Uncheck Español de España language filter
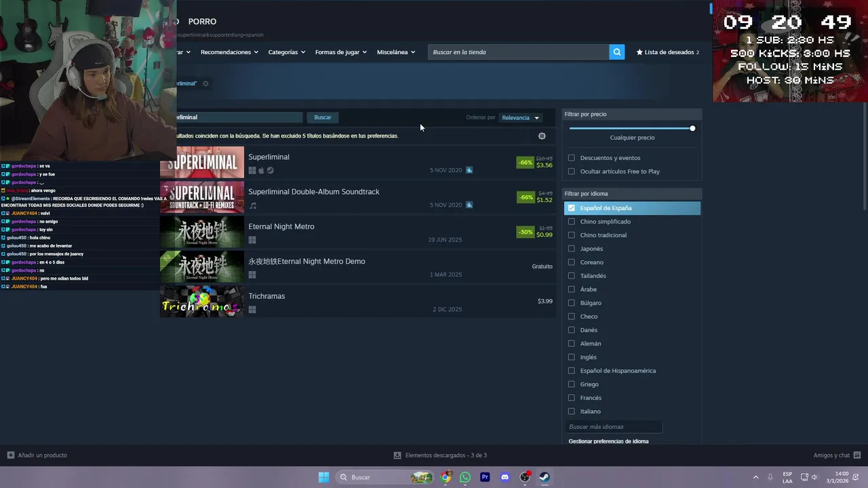The width and height of the screenshot is (868, 488). click(571, 208)
